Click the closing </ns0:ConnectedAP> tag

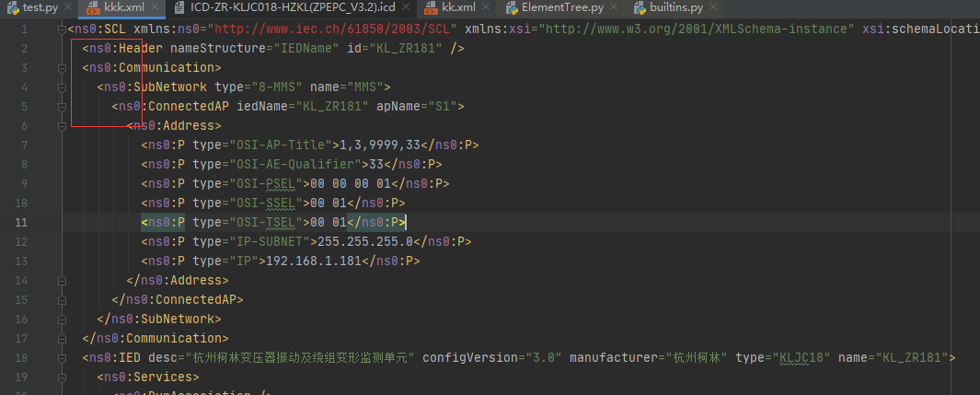tap(178, 300)
